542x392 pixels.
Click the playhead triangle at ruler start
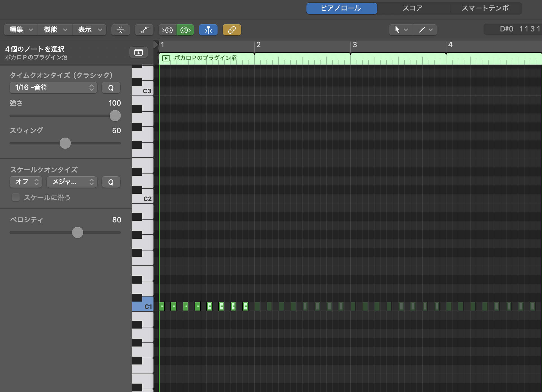tap(155, 44)
